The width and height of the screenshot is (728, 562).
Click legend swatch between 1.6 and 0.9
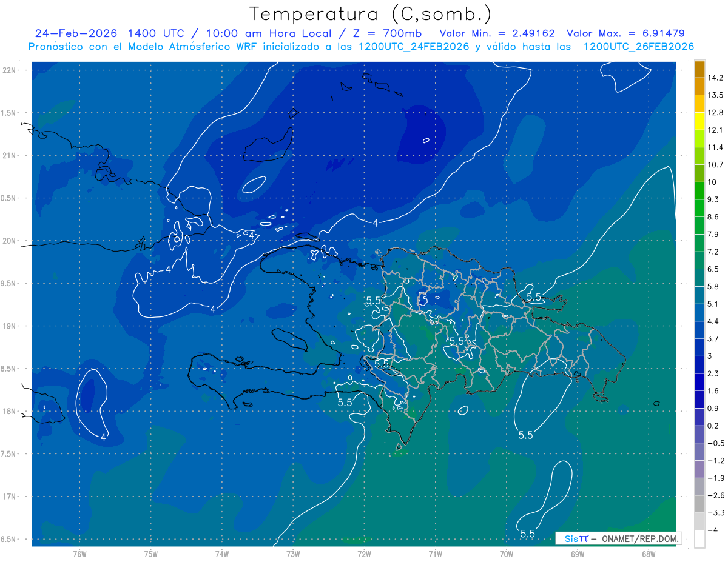tap(699, 400)
